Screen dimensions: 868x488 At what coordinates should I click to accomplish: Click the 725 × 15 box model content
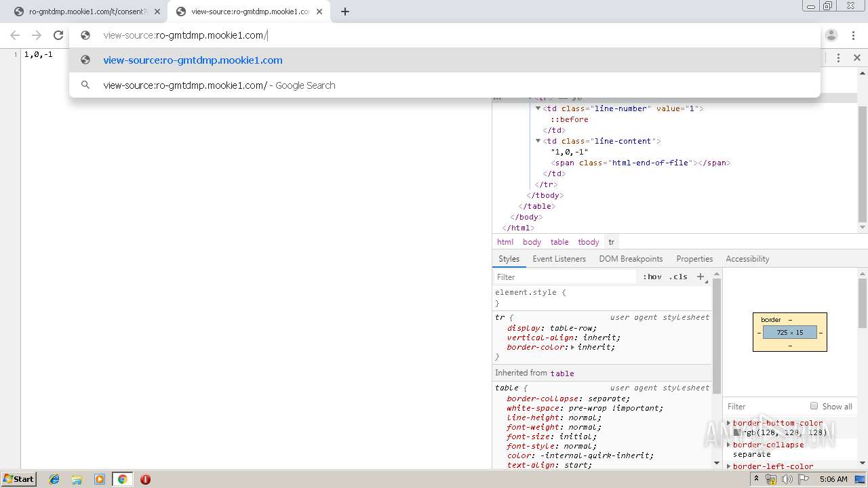click(790, 333)
